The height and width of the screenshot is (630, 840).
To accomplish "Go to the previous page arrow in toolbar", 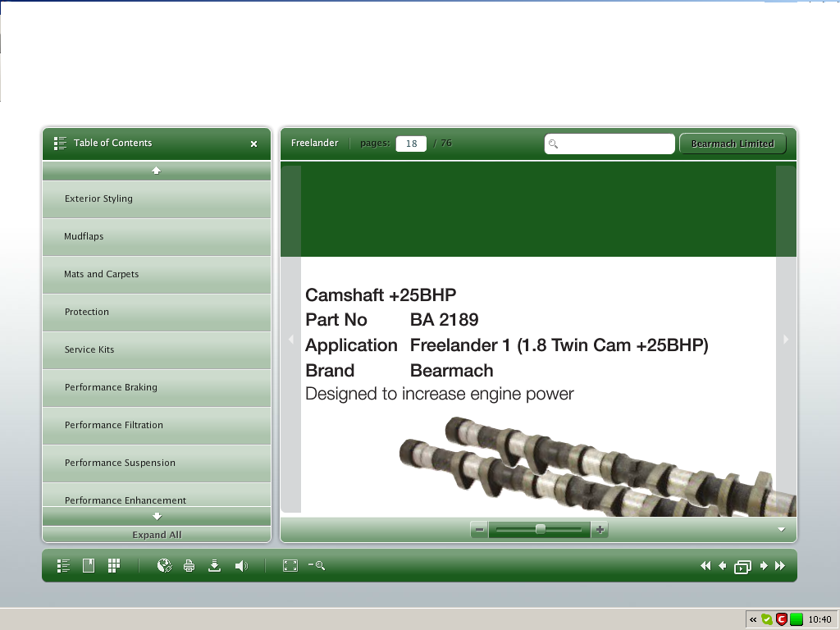I will click(722, 566).
